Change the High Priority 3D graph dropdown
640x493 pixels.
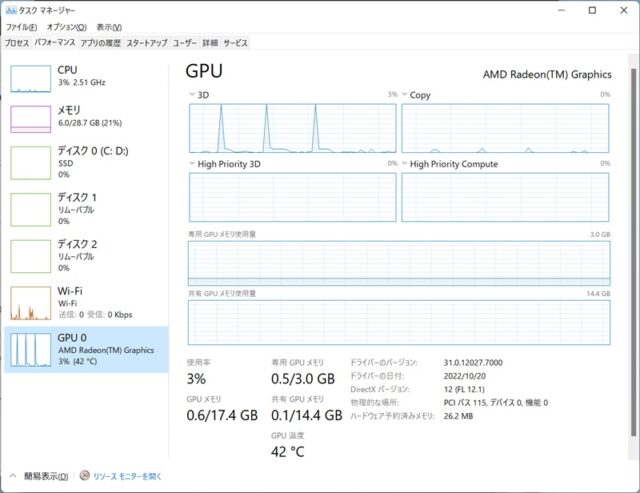(193, 164)
